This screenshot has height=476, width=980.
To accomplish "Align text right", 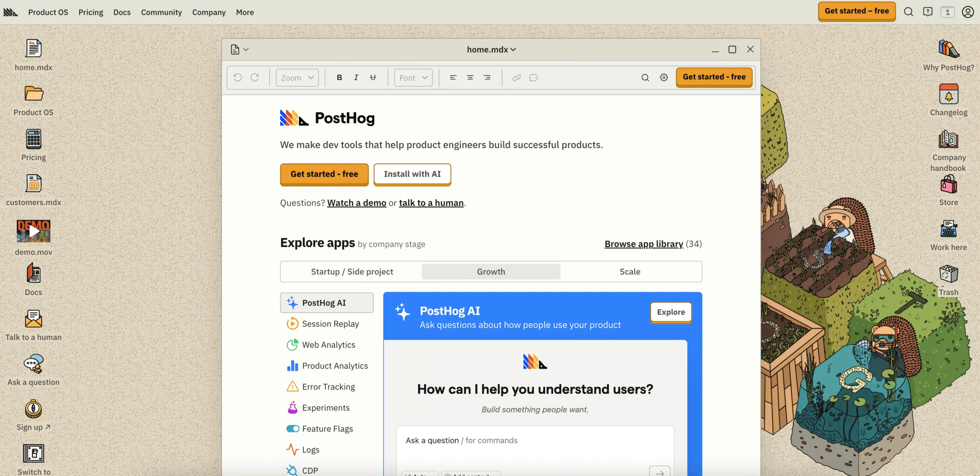I will pyautogui.click(x=487, y=78).
